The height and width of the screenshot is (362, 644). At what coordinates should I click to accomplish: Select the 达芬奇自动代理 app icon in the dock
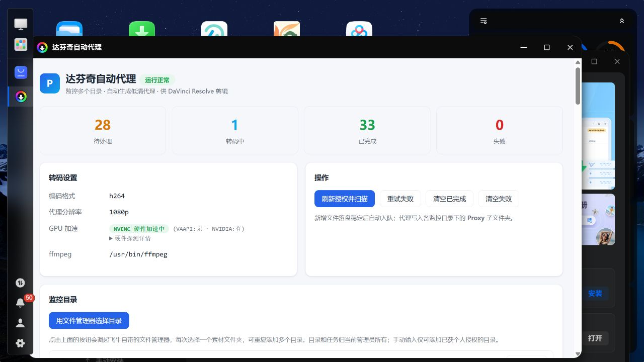21,97
